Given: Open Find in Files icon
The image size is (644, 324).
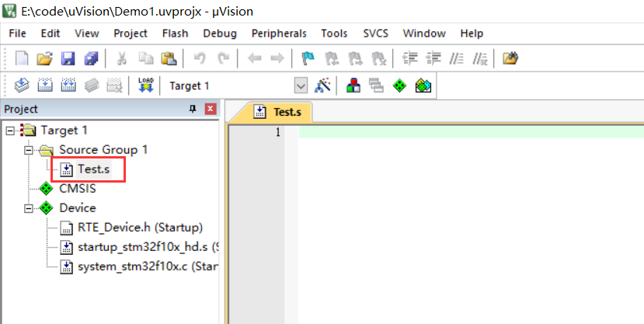Looking at the screenshot, I should pyautogui.click(x=510, y=59).
